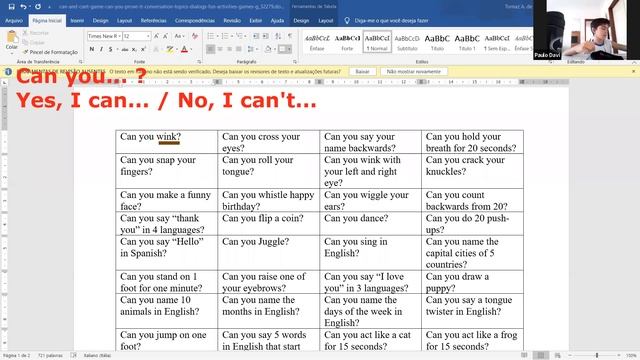Undo the last action

(x=23, y=7)
